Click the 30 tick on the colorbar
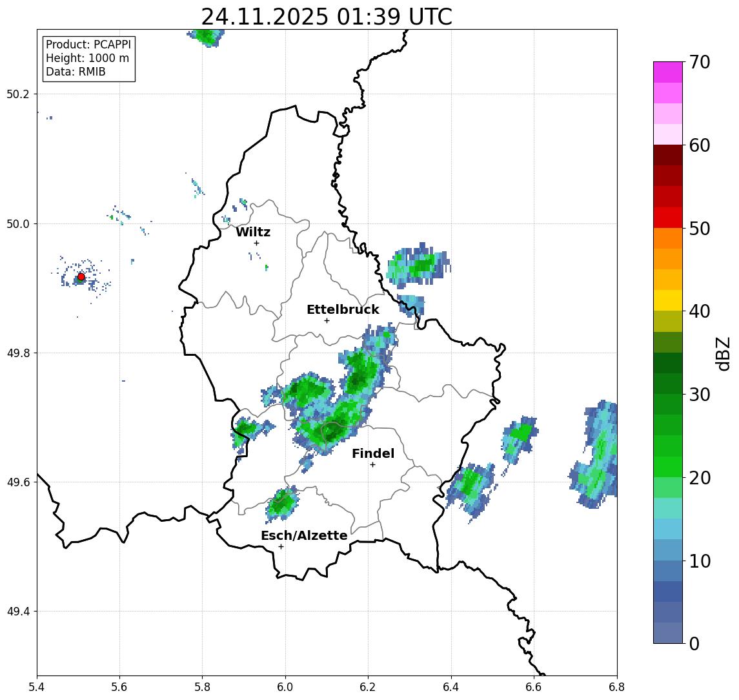Screen dimensions: 739x700 click(x=700, y=395)
